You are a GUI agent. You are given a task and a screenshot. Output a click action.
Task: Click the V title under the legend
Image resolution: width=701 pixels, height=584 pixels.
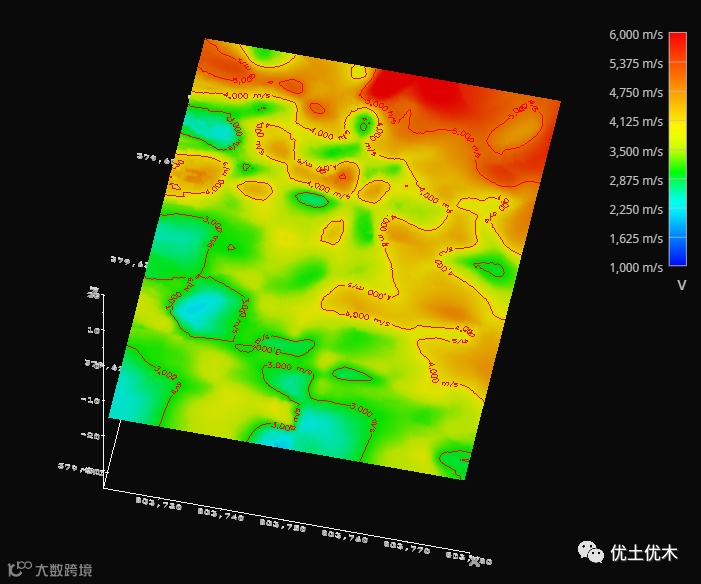coord(681,285)
